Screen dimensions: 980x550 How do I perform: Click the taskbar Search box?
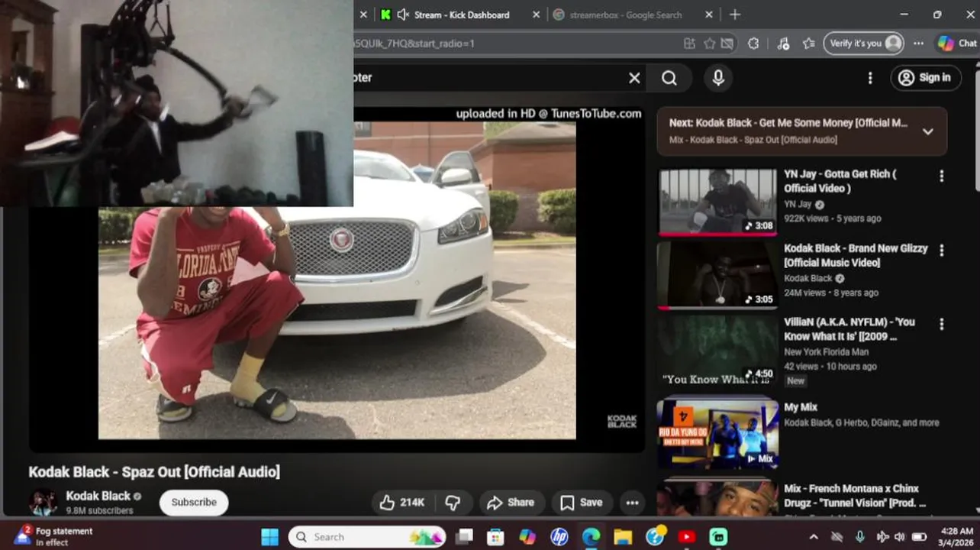click(367, 537)
